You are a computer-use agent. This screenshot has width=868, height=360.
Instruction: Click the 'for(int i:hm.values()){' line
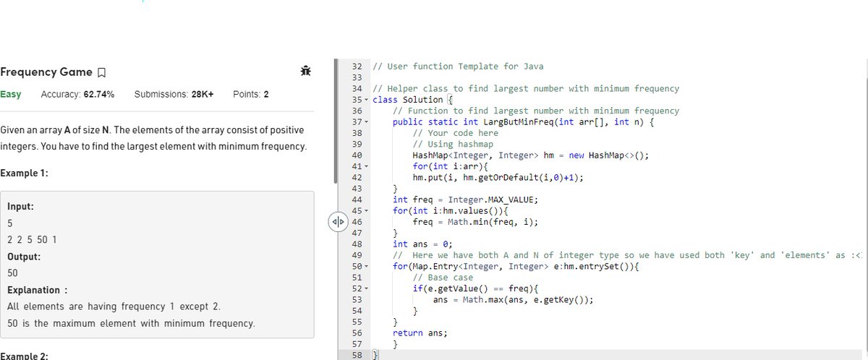pyautogui.click(x=450, y=211)
